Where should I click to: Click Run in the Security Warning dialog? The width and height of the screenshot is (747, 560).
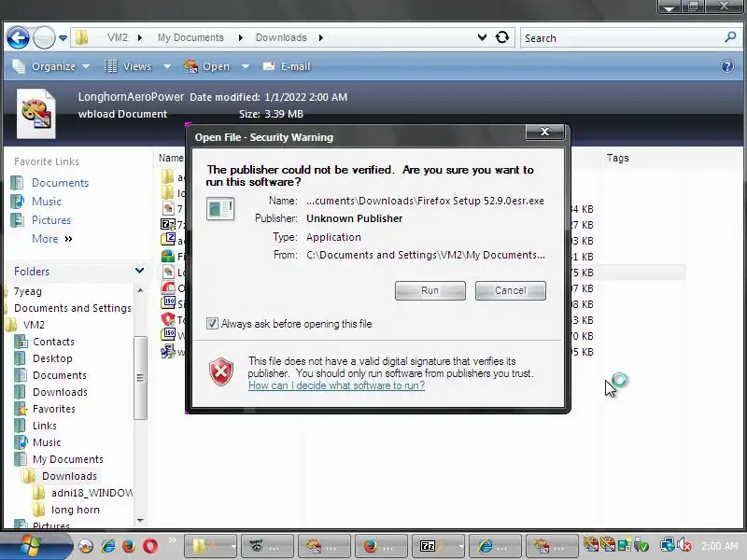(x=430, y=290)
